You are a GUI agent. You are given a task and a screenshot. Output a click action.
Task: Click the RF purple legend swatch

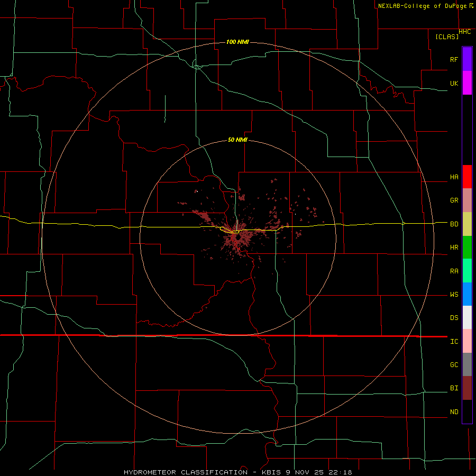pos(467,59)
